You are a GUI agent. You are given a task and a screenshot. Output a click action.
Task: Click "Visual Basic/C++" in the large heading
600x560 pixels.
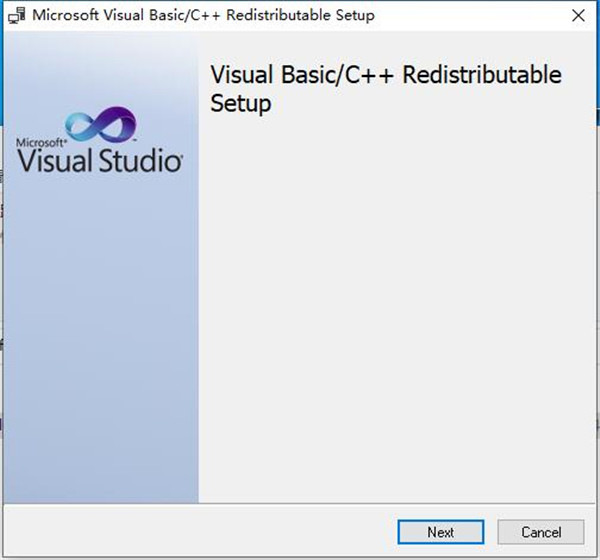(290, 76)
